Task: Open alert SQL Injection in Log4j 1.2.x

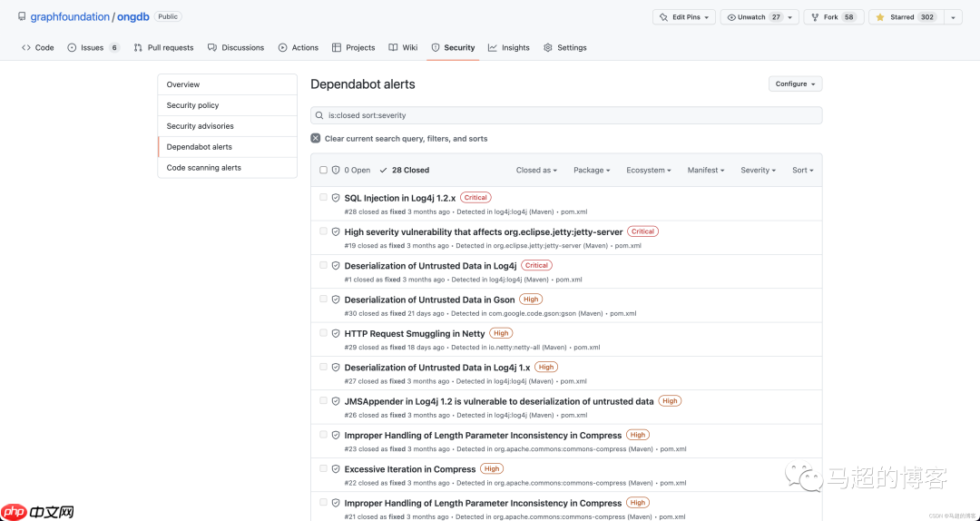Action: [x=400, y=198]
